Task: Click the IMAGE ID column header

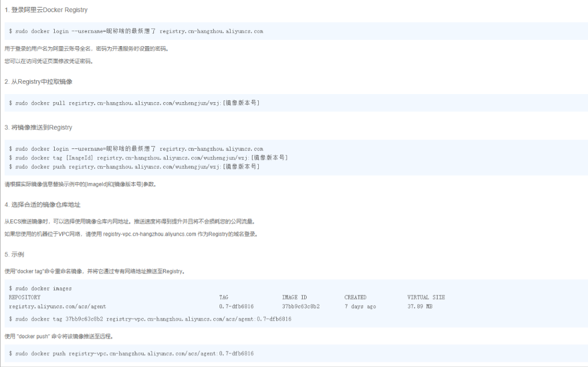Action: (x=295, y=297)
